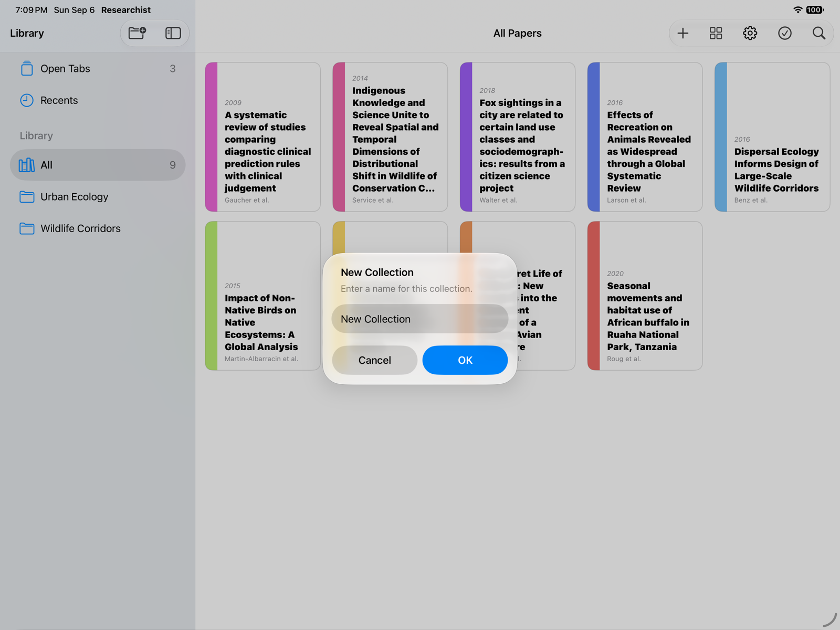Click the new collection folder icon
840x630 pixels.
tap(138, 33)
